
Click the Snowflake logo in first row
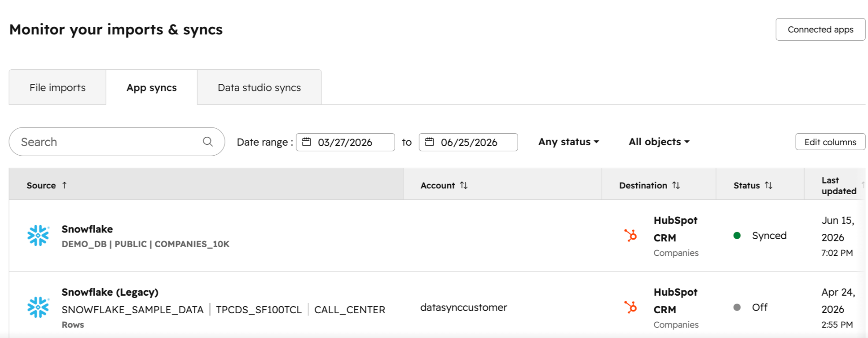pyautogui.click(x=38, y=236)
